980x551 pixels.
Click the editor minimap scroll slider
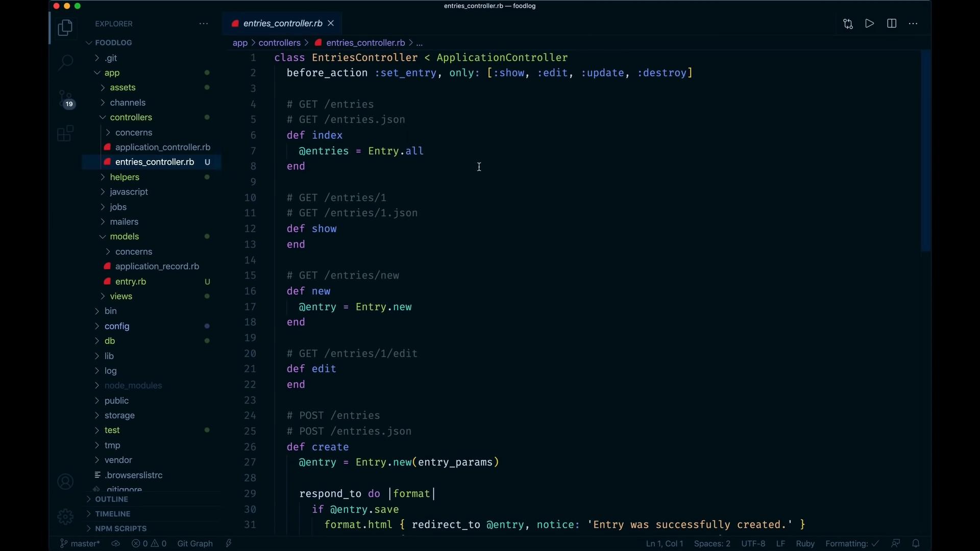(926, 151)
